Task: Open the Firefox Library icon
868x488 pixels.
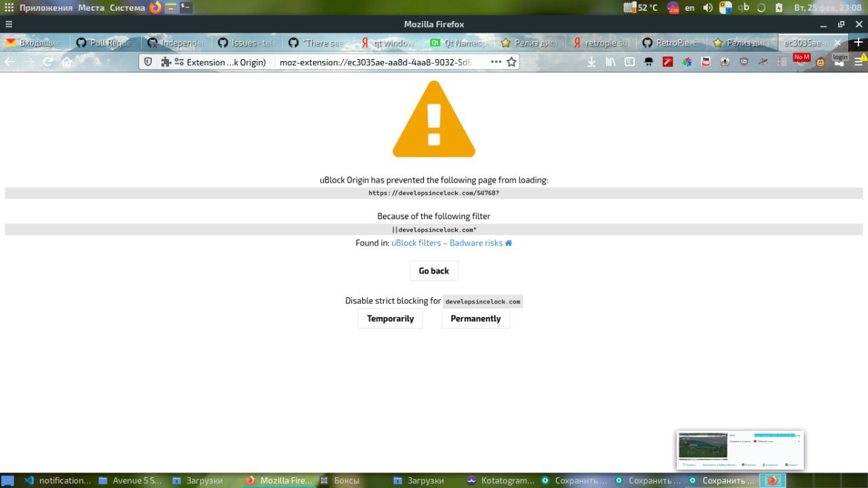Action: 610,62
